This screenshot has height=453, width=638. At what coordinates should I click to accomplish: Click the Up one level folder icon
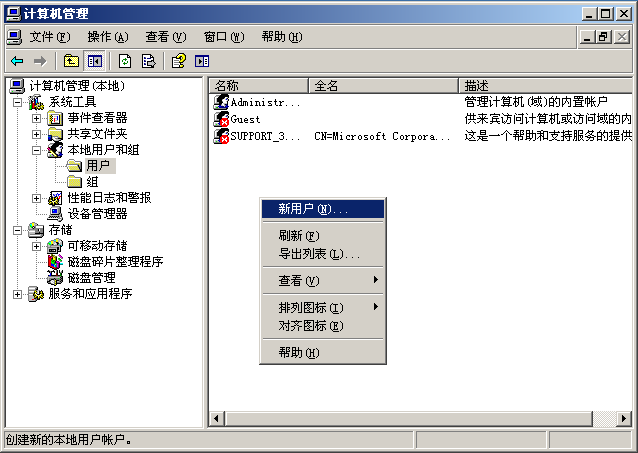tap(71, 61)
